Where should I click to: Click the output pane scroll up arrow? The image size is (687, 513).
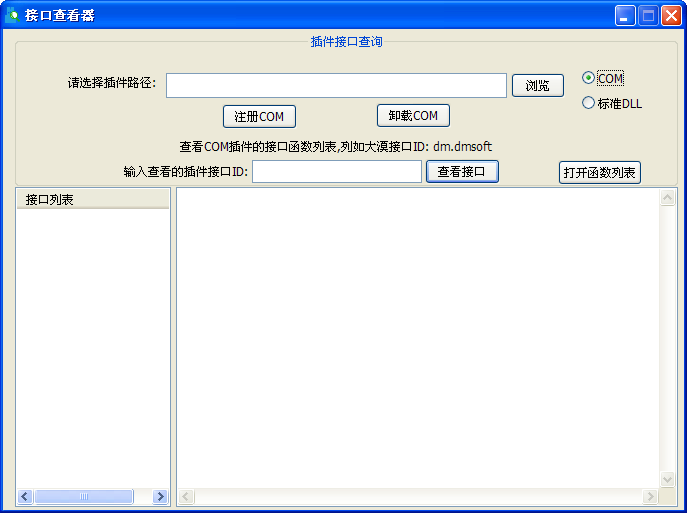pyautogui.click(x=667, y=198)
